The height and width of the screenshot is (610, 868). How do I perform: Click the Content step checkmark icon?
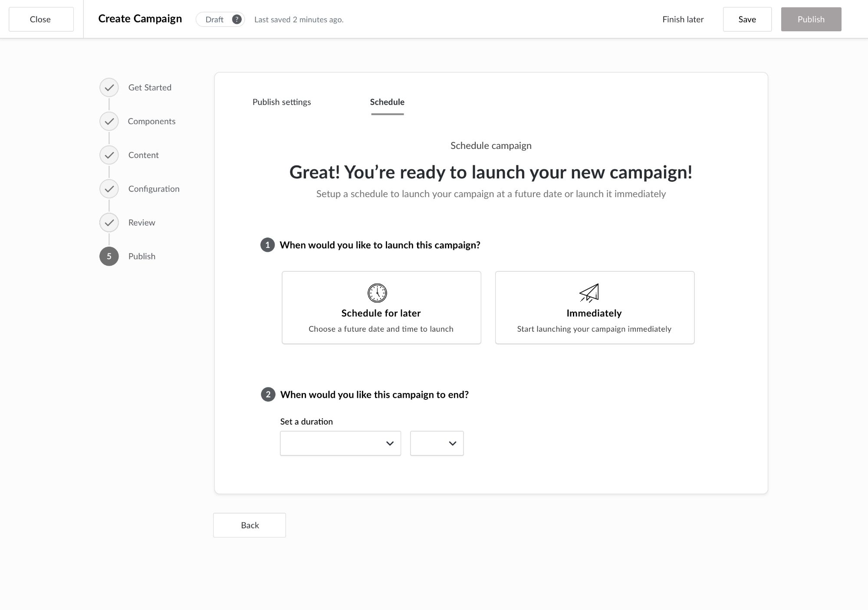[x=109, y=155]
